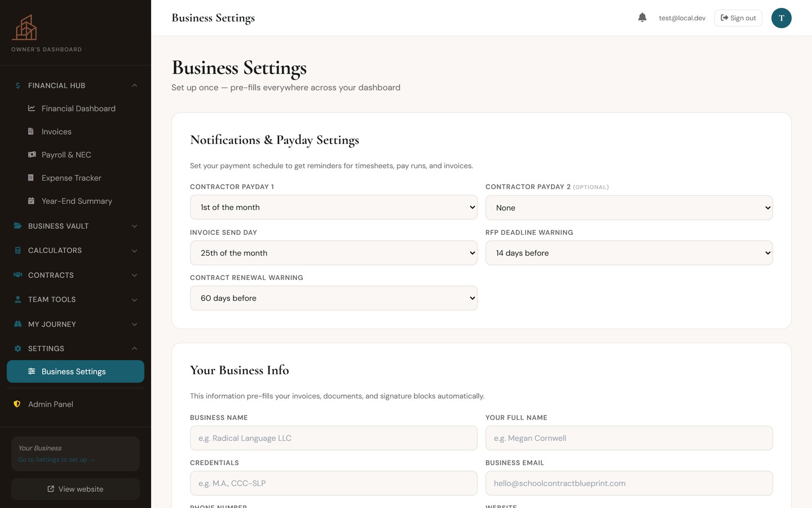The width and height of the screenshot is (812, 508).
Task: Expand the Team Tools section chevron
Action: [x=134, y=300]
